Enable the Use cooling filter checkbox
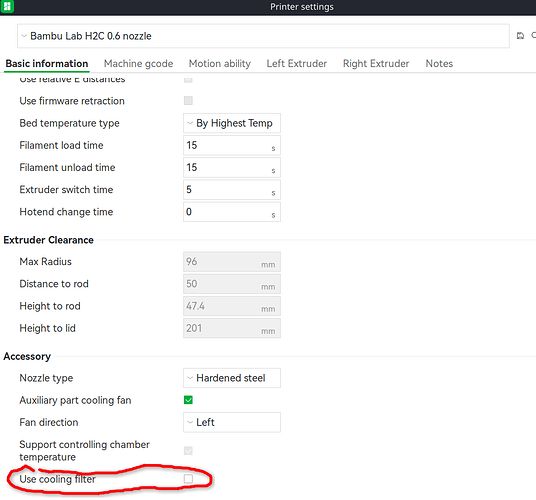The height and width of the screenshot is (500, 536). pos(188,479)
